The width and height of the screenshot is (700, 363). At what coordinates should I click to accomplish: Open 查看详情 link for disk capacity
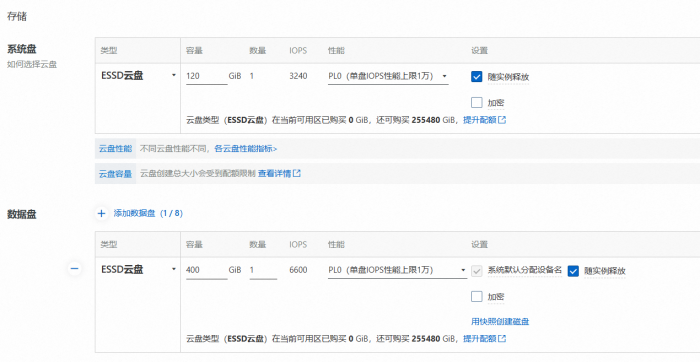coord(275,173)
